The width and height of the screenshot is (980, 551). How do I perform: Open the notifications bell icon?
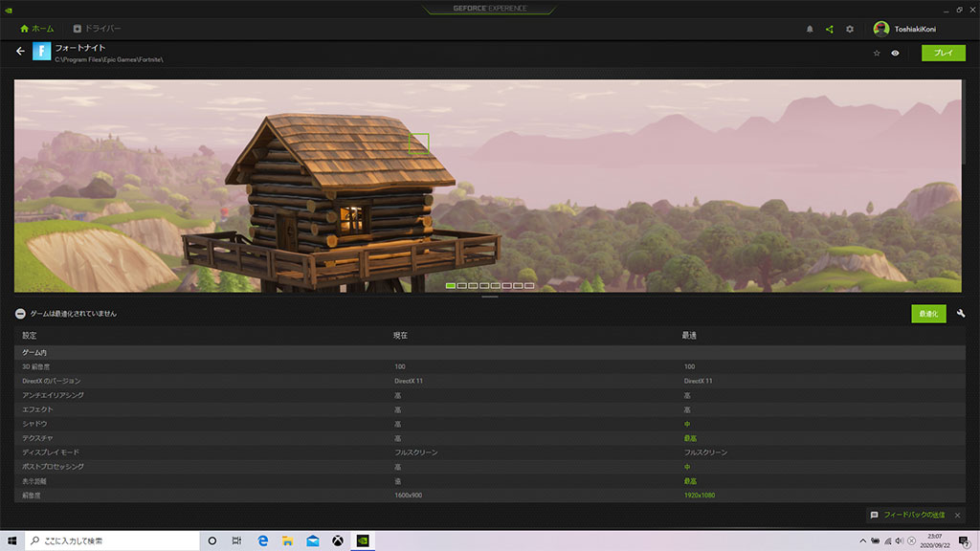[x=810, y=29]
